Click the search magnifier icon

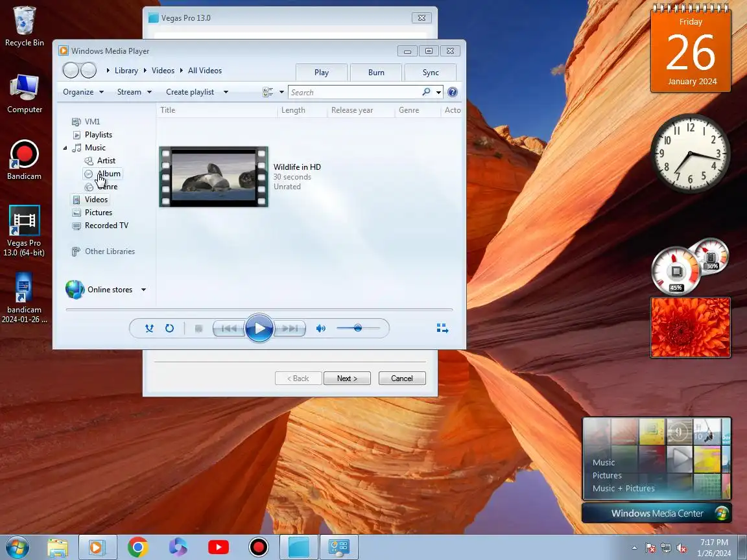pyautogui.click(x=427, y=92)
